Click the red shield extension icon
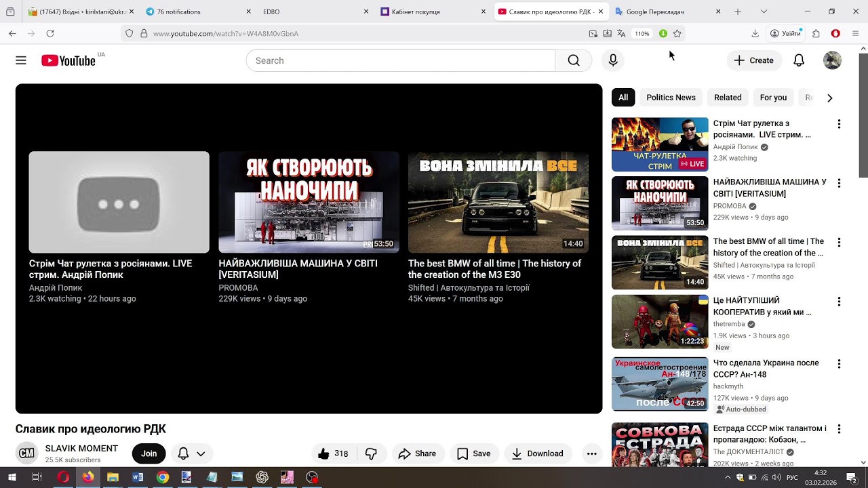This screenshot has width=868, height=488. (x=835, y=33)
